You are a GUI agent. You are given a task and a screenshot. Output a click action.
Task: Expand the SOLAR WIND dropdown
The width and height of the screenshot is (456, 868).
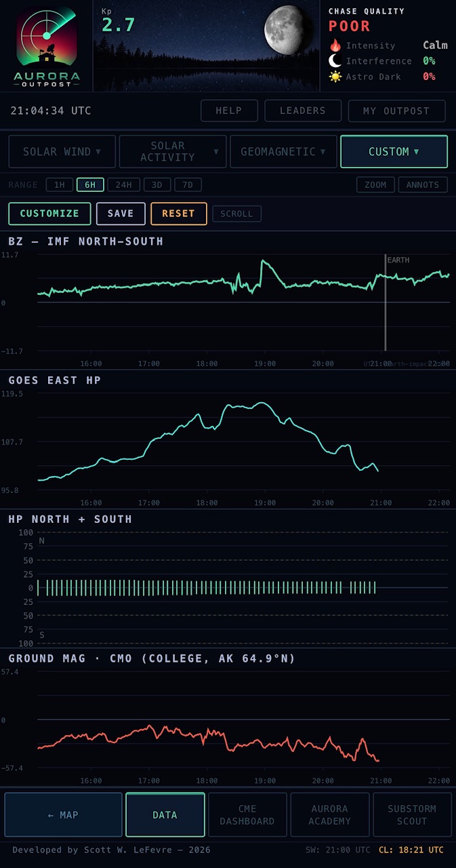pos(61,151)
